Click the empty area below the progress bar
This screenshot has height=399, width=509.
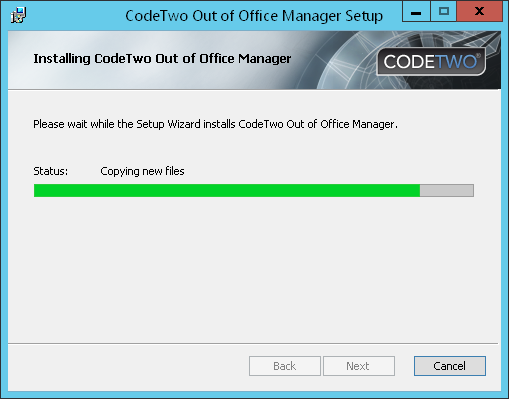coord(253,267)
